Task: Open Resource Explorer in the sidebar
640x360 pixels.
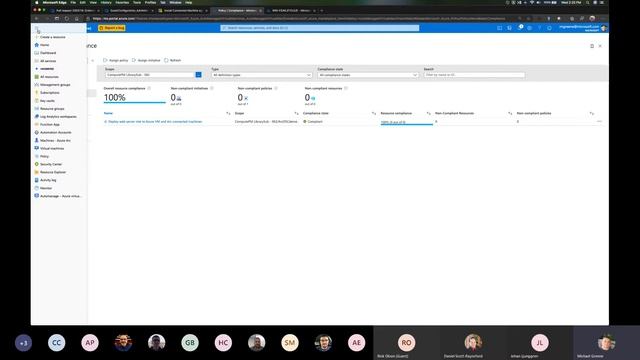Action: pyautogui.click(x=53, y=172)
